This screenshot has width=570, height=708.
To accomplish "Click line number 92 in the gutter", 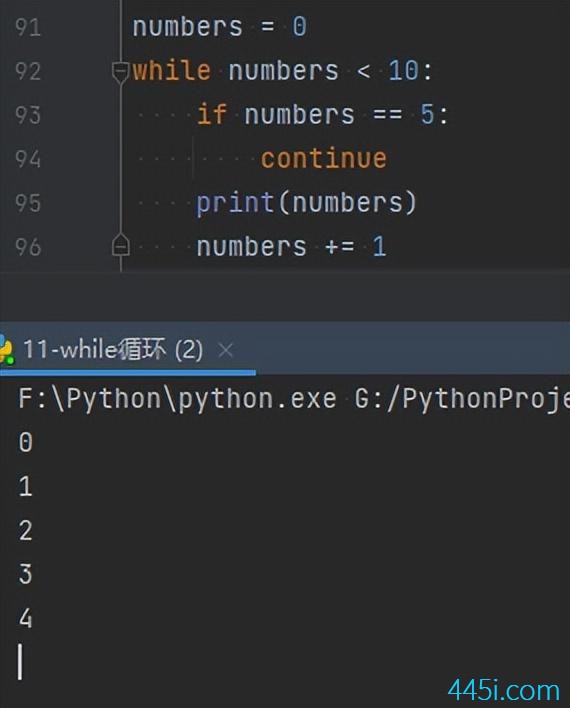I will (28, 71).
